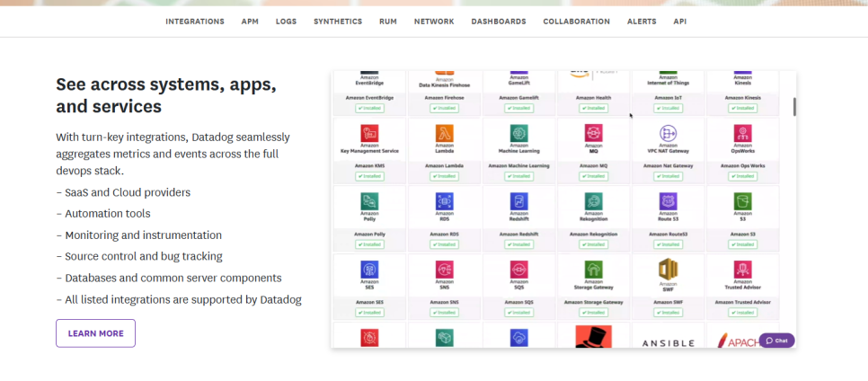868x381 pixels.
Task: Click Installed badge under Amazon Firehose
Action: [444, 108]
